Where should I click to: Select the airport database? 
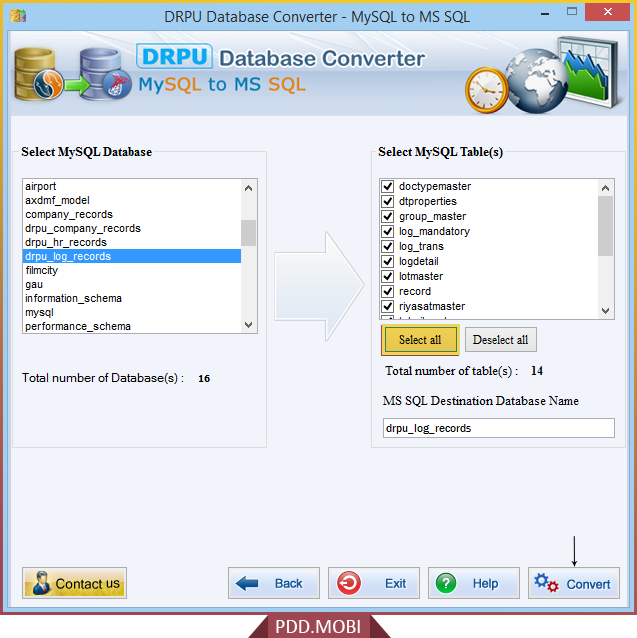coord(132,186)
